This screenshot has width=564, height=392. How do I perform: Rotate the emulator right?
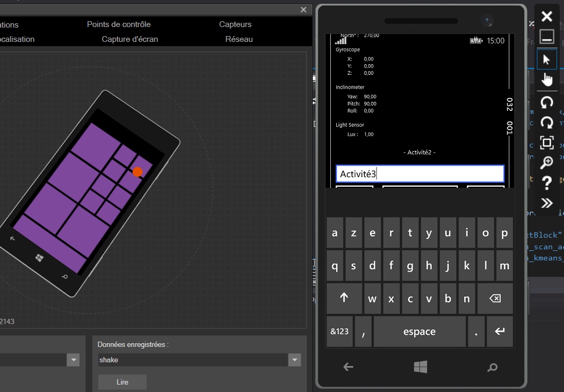(546, 123)
